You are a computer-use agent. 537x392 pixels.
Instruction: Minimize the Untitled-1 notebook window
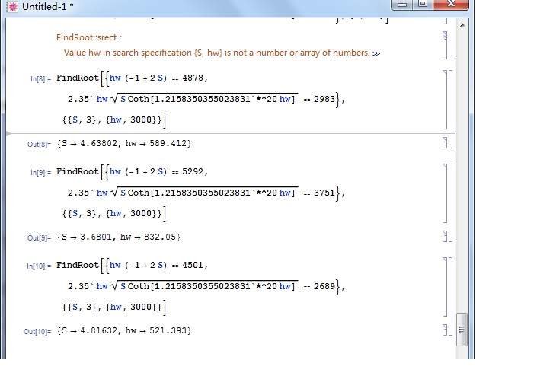(403, 5)
